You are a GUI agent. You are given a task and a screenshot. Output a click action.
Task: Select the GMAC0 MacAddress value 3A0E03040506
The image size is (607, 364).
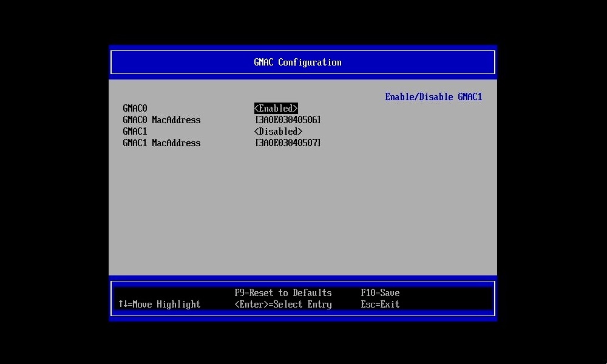coord(287,120)
